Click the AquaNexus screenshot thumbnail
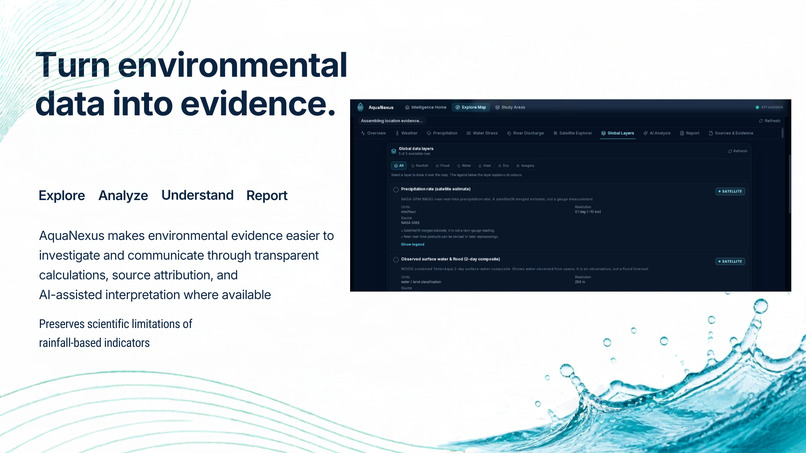Screen dimensions: 806x453 click(571, 195)
